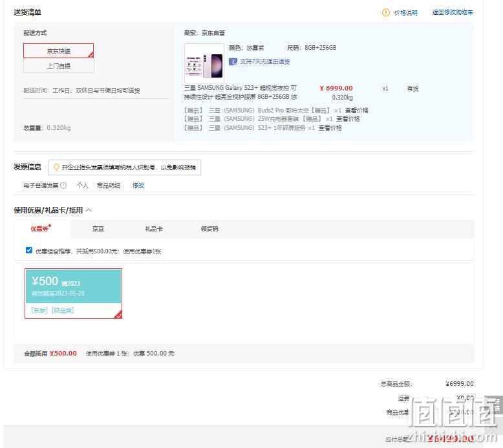
Task: Click the 颜色 color option text
Action: [246, 48]
